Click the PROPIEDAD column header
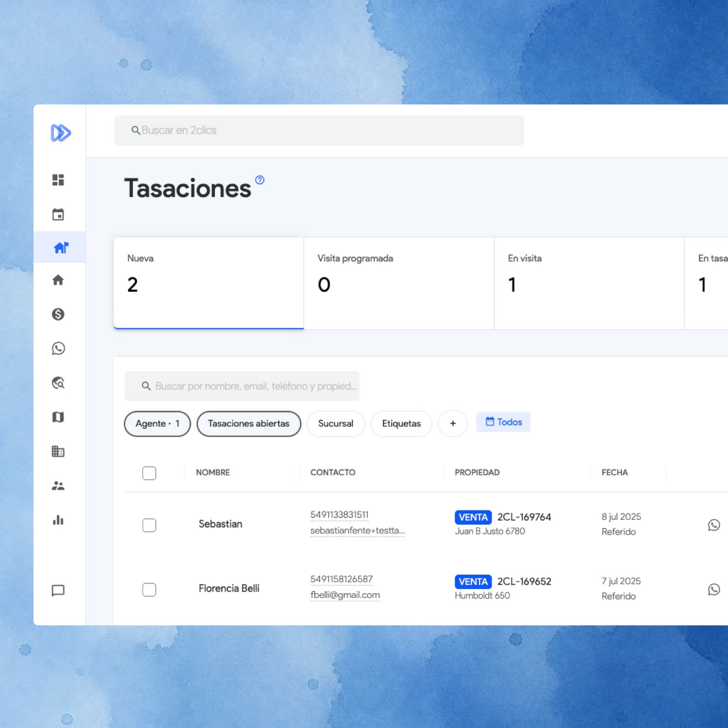This screenshot has width=728, height=728. (x=477, y=473)
